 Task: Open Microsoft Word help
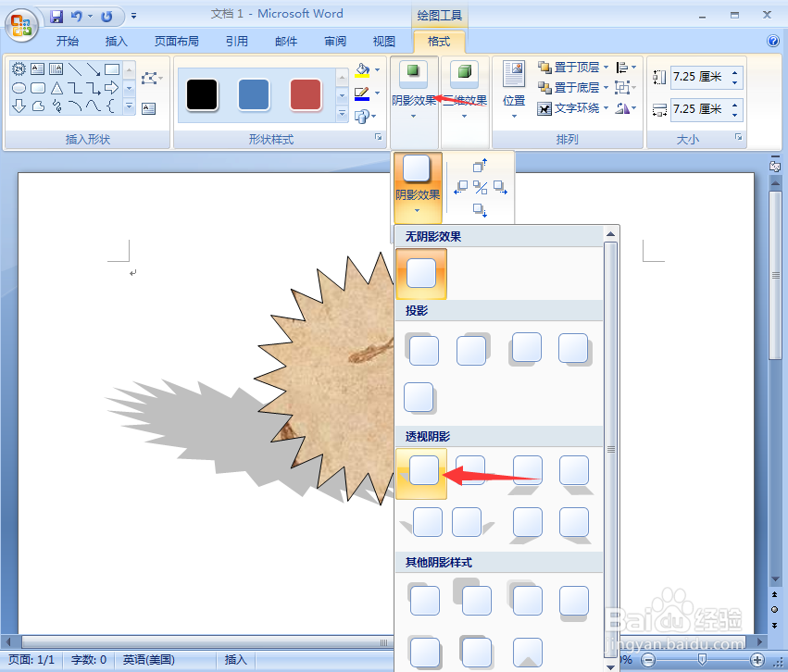coord(773,41)
